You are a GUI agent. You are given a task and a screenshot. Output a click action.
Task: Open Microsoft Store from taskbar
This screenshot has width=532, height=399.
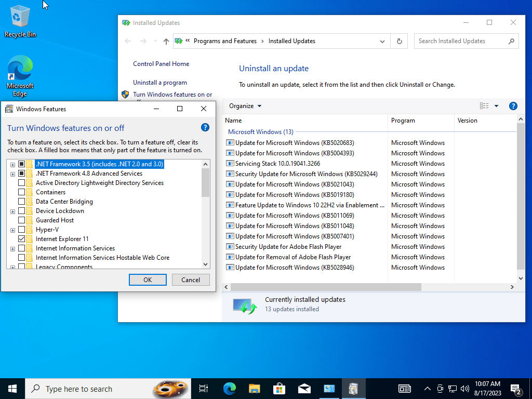pyautogui.click(x=279, y=389)
